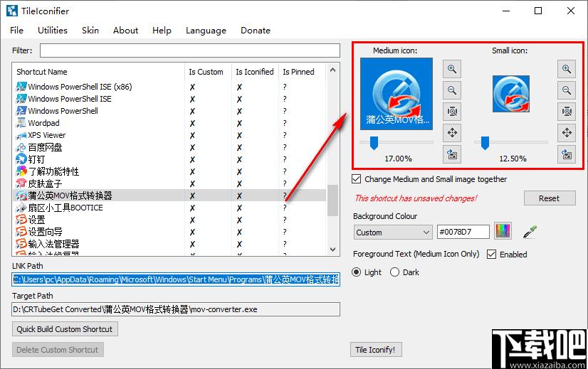The height and width of the screenshot is (369, 588).
Task: Click the Medium icon tile preview
Action: click(x=397, y=94)
